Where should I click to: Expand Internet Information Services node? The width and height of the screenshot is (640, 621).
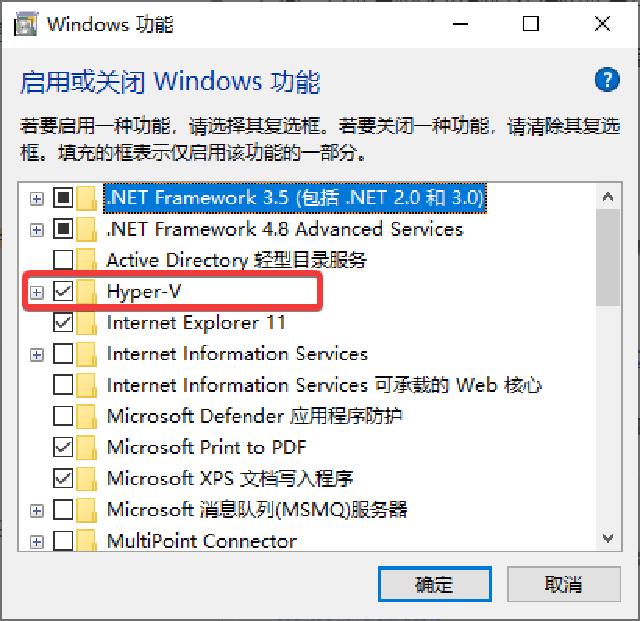click(37, 355)
